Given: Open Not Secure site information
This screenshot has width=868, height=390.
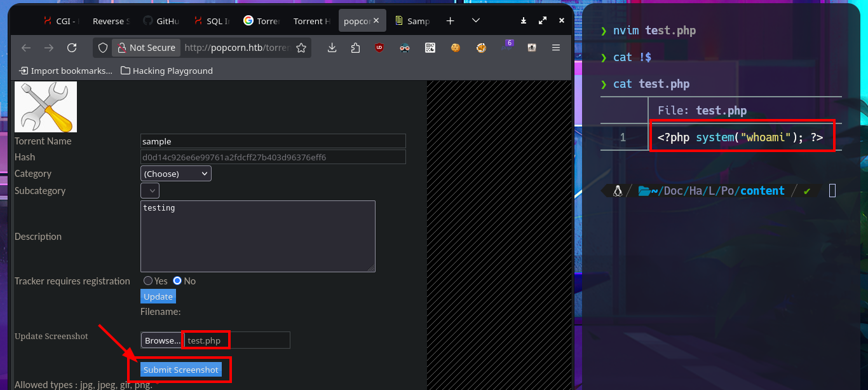Looking at the screenshot, I should 146,48.
